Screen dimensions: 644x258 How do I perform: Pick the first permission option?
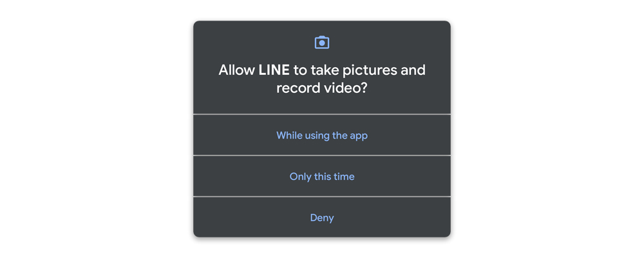(x=322, y=135)
